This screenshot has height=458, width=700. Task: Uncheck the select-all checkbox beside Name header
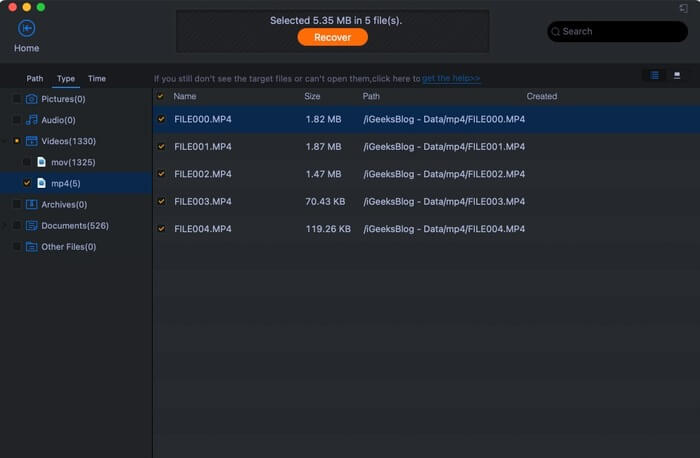(160, 96)
